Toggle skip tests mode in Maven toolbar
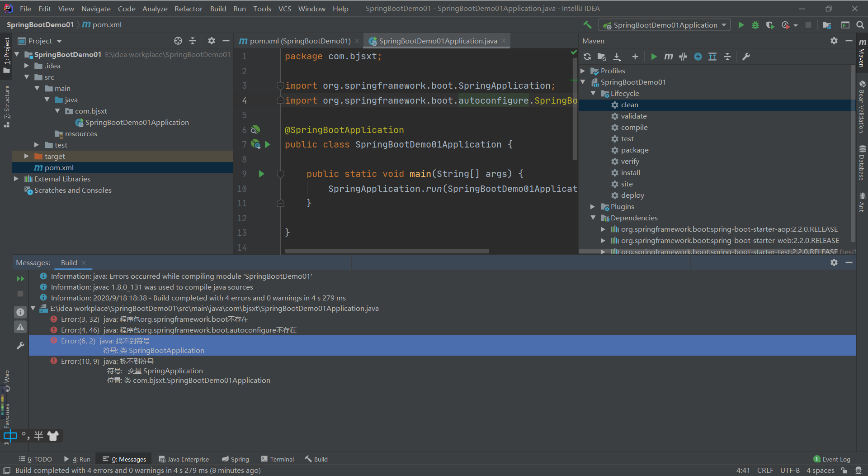 click(698, 57)
